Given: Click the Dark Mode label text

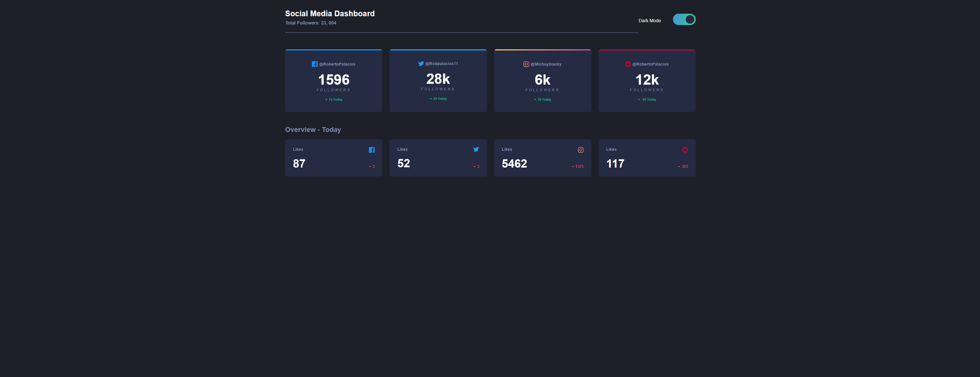Looking at the screenshot, I should pos(650,21).
